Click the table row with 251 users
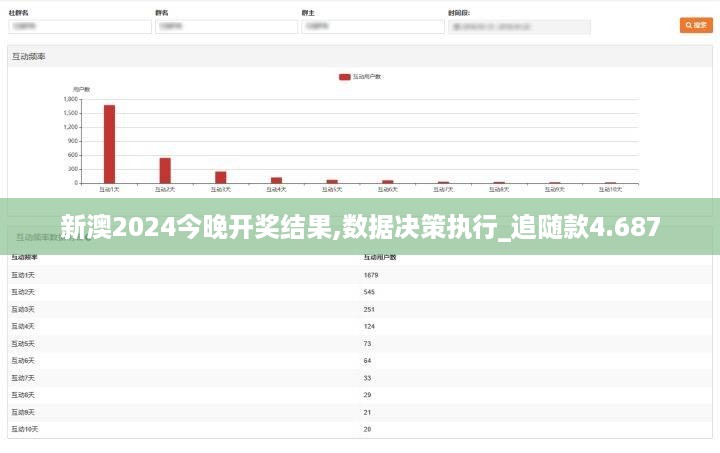 click(x=360, y=308)
